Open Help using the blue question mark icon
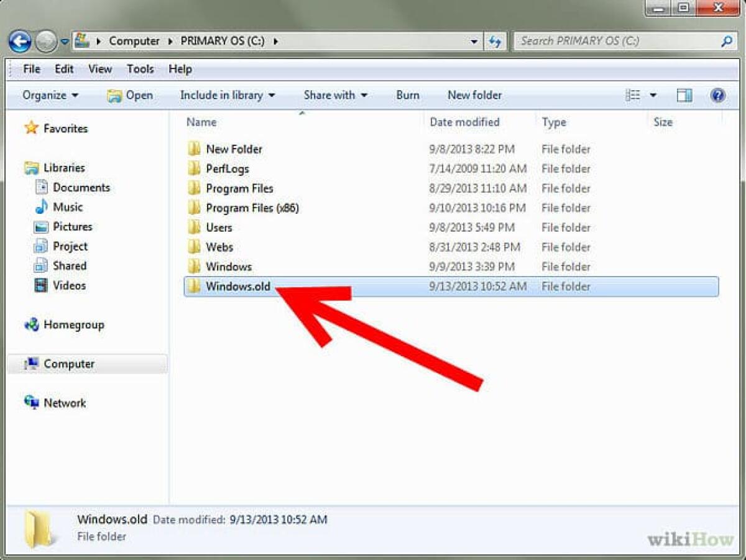746x560 pixels. point(718,95)
